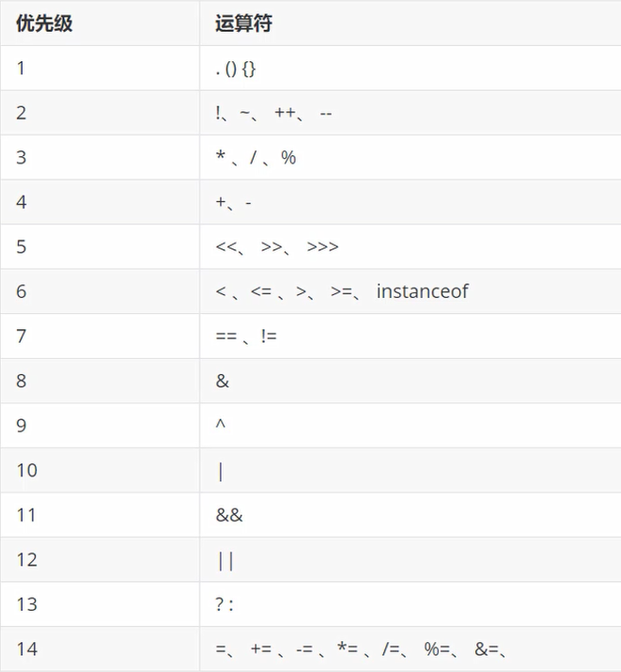Click the %= assignment operator
Viewport: 621px width, 672px height.
tap(437, 649)
